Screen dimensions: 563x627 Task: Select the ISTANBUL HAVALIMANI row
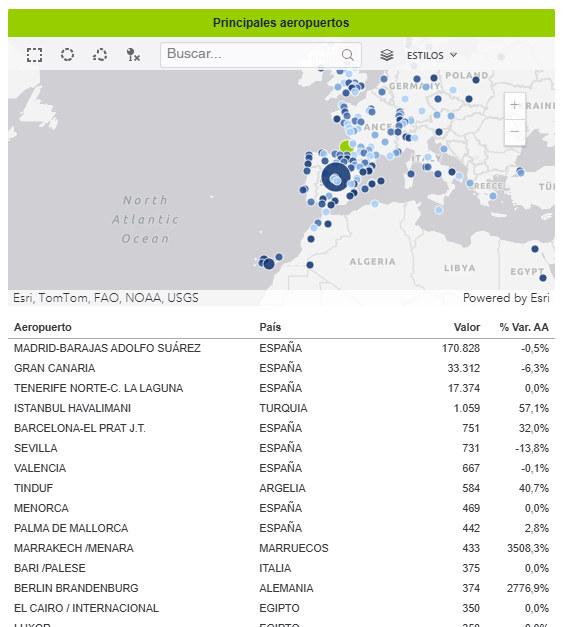click(x=282, y=408)
